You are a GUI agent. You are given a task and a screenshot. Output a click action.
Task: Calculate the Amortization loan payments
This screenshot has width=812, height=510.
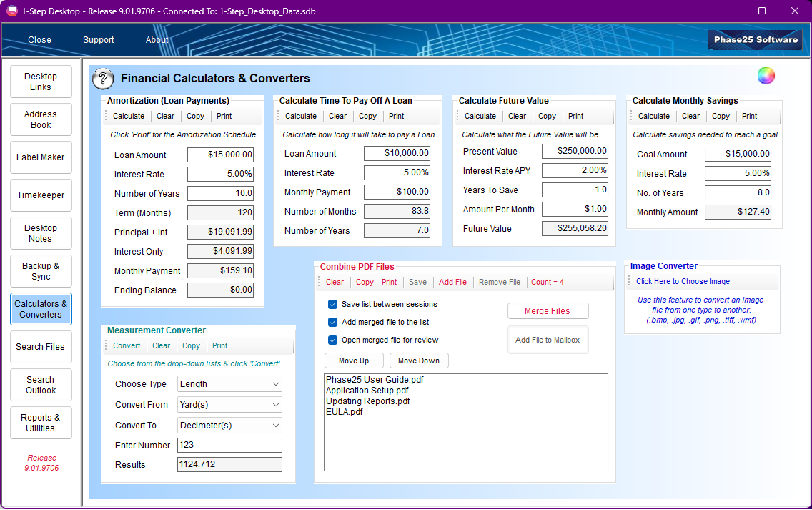click(x=129, y=116)
